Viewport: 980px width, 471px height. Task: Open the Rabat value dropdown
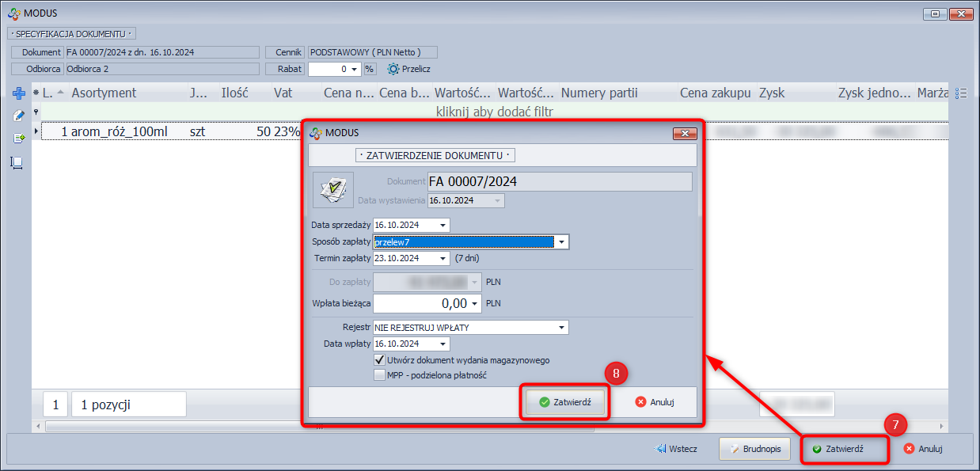(354, 69)
